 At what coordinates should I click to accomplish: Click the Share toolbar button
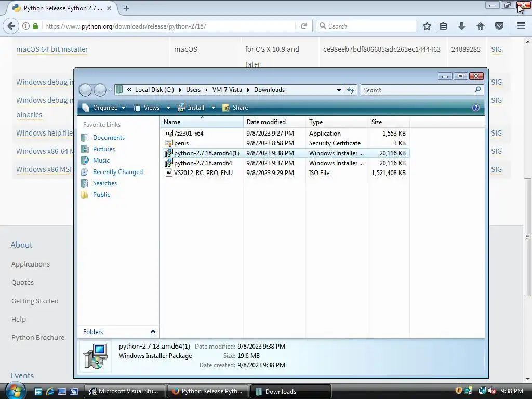click(235, 108)
